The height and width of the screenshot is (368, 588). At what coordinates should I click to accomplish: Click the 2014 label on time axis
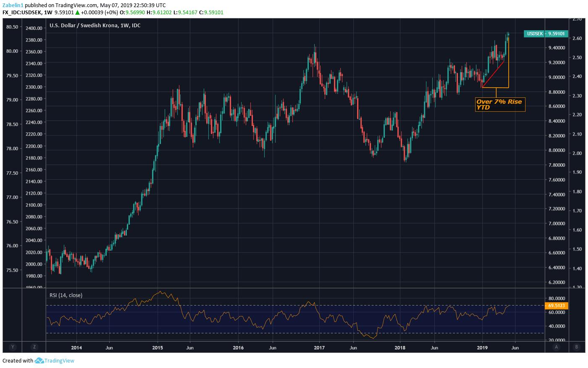76,347
